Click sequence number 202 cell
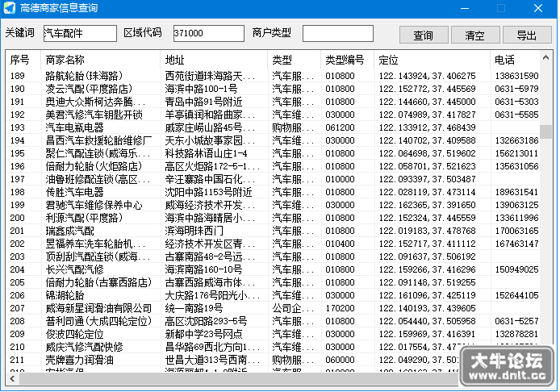The width and height of the screenshot is (560, 392). (x=18, y=244)
